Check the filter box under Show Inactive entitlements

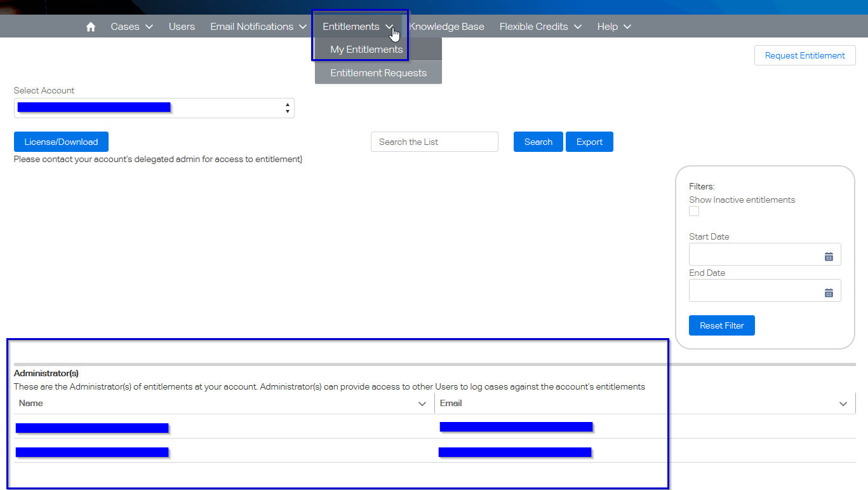(694, 210)
